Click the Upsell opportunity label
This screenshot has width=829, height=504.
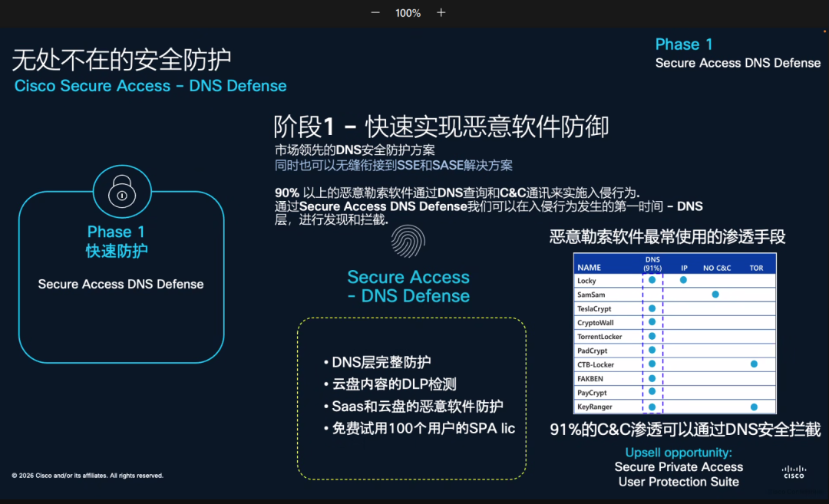click(x=679, y=453)
